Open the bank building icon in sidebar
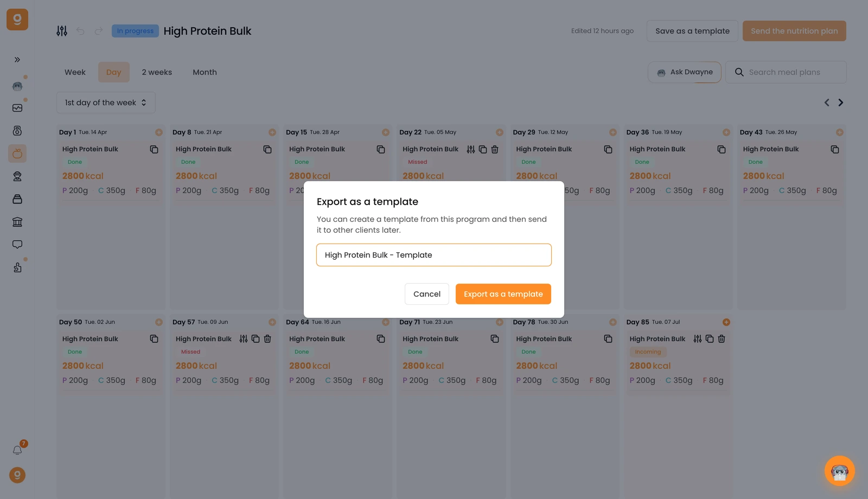This screenshot has width=868, height=499. (x=17, y=222)
